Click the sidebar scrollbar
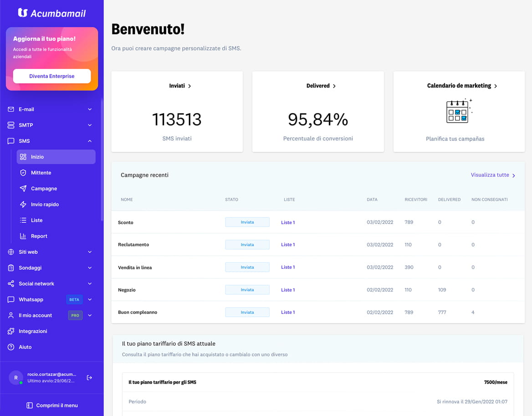532x416 pixels. tap(102, 159)
